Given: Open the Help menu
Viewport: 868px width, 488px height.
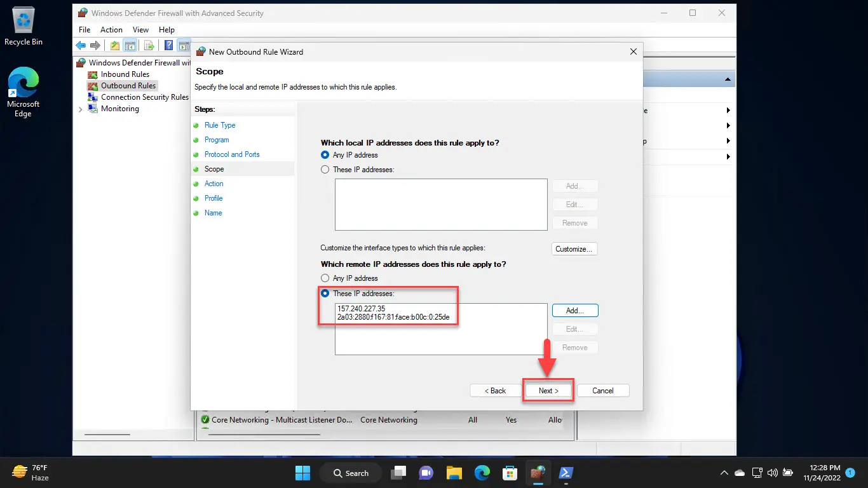Looking at the screenshot, I should (x=166, y=30).
